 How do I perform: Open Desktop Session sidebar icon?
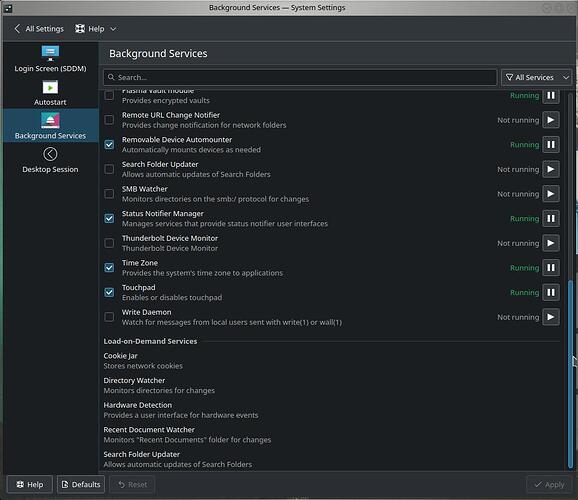[51, 154]
